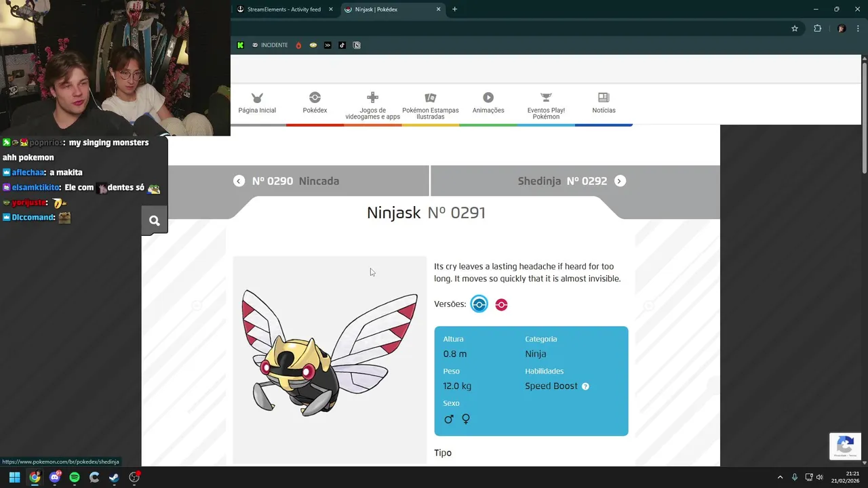Click the Peso value 12.0 kg
This screenshot has width=868, height=488.
[457, 386]
